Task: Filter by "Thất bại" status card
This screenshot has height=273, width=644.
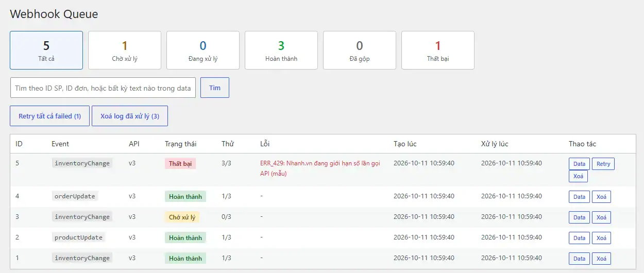Action: click(438, 50)
